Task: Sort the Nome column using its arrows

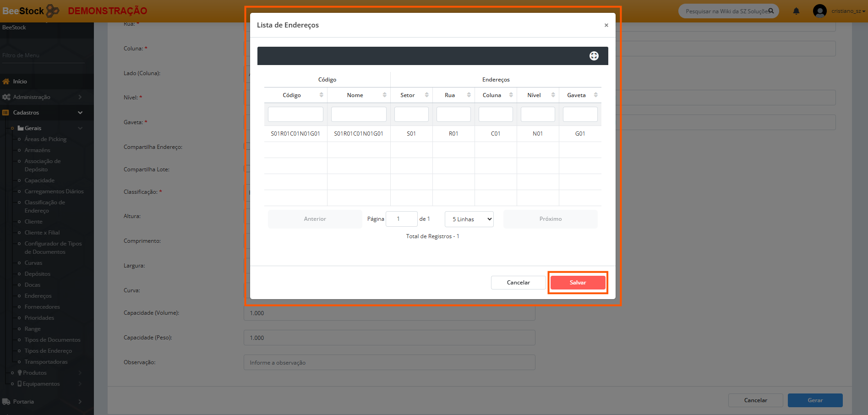Action: click(384, 95)
